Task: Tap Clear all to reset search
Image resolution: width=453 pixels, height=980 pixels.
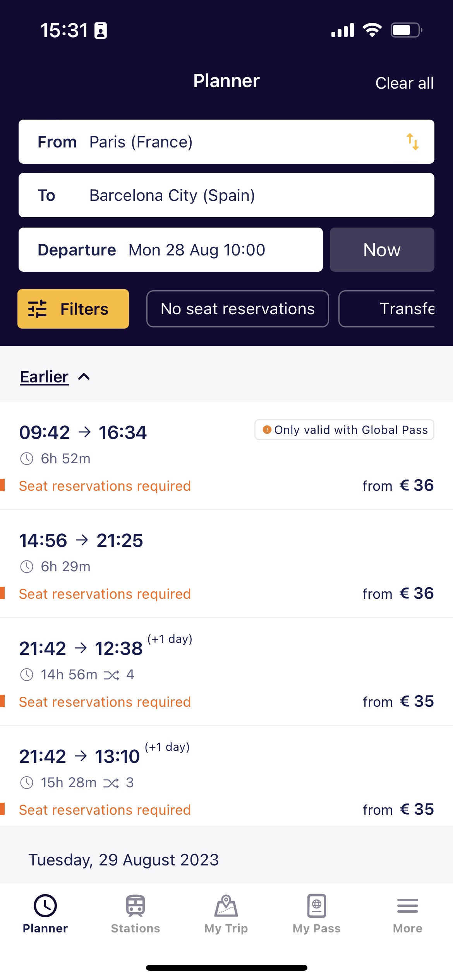Action: tap(404, 83)
